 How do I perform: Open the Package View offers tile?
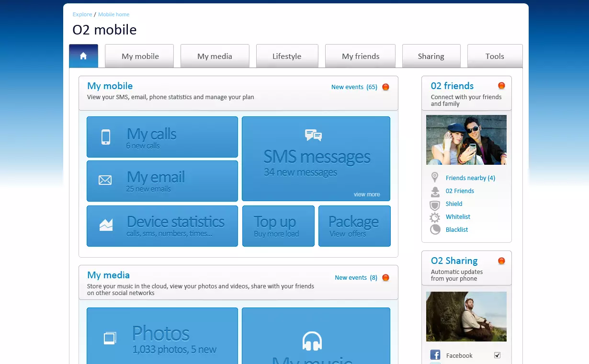pyautogui.click(x=354, y=226)
